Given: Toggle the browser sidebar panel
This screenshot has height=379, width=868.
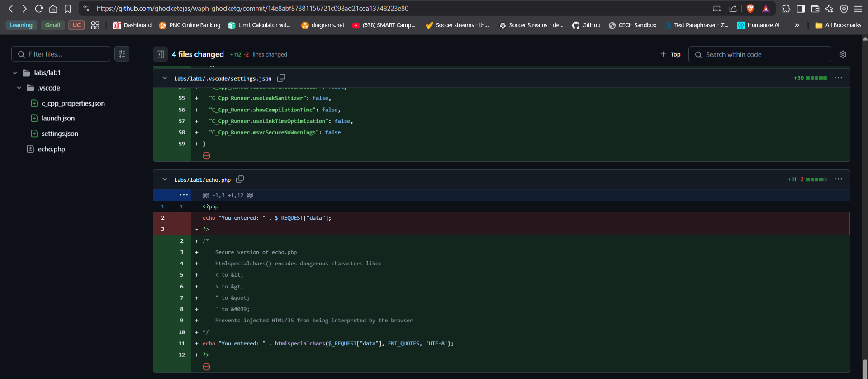Looking at the screenshot, I should pos(801,9).
